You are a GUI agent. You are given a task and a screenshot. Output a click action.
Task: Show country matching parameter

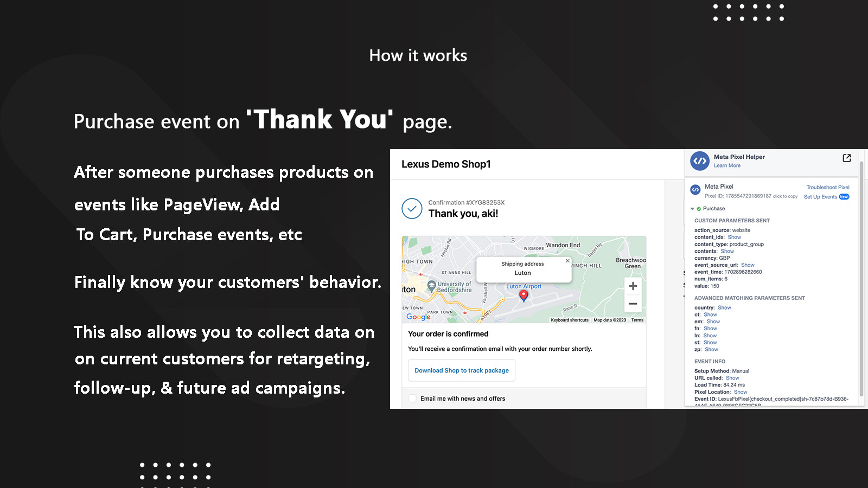click(724, 308)
